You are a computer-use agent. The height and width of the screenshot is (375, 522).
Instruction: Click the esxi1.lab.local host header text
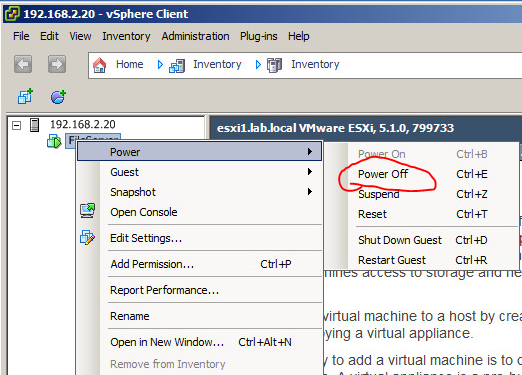pyautogui.click(x=335, y=128)
